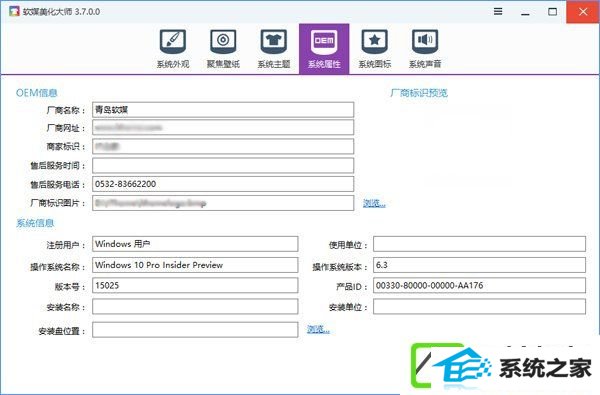This screenshot has height=395, width=600.
Task: Click the 系统信息 section heading
Action: tap(35, 223)
